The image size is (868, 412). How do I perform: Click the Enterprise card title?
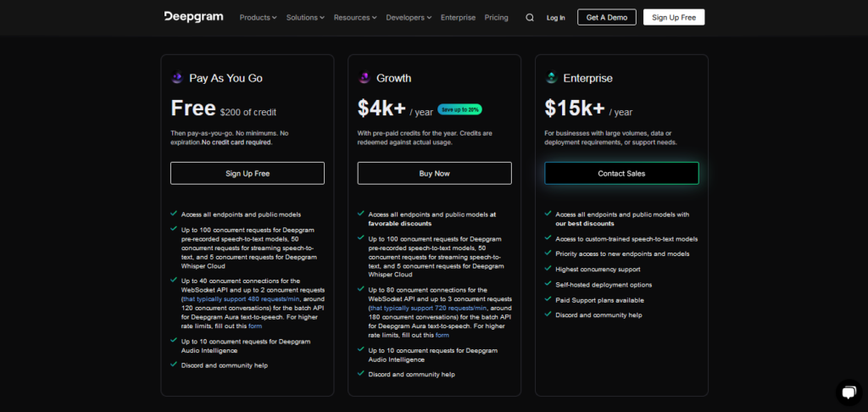tap(588, 79)
